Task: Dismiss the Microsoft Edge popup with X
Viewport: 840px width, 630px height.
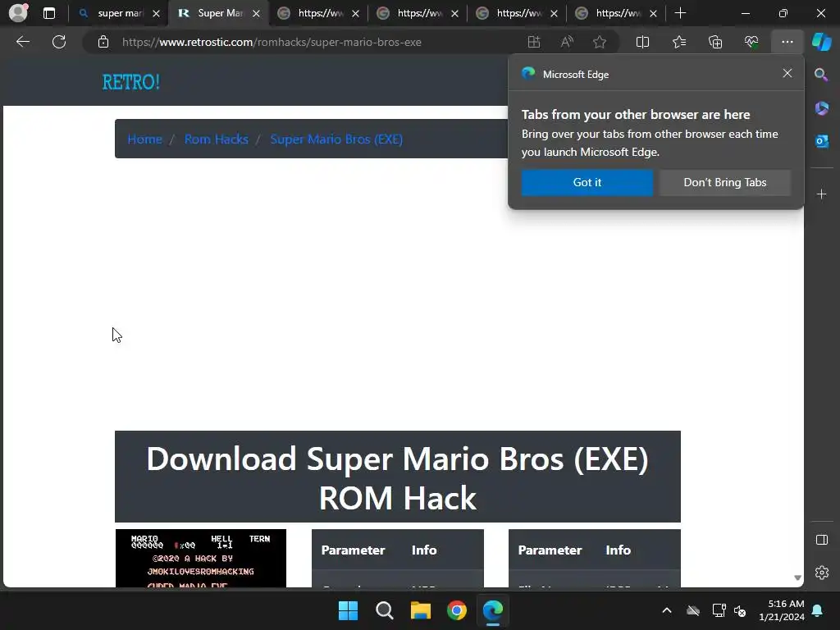Action: click(x=787, y=73)
